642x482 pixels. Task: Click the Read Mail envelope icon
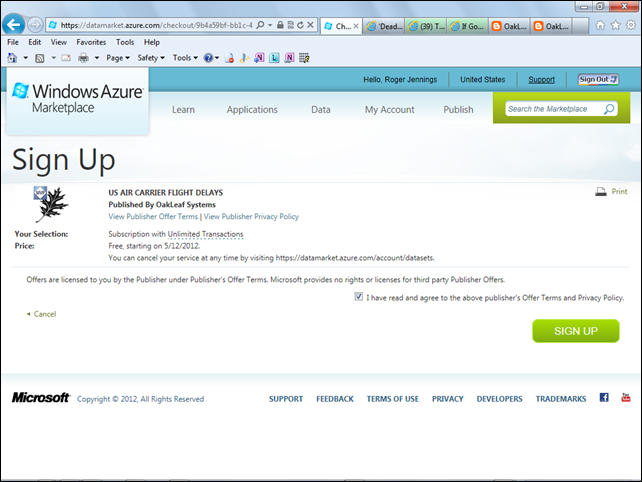[66, 58]
